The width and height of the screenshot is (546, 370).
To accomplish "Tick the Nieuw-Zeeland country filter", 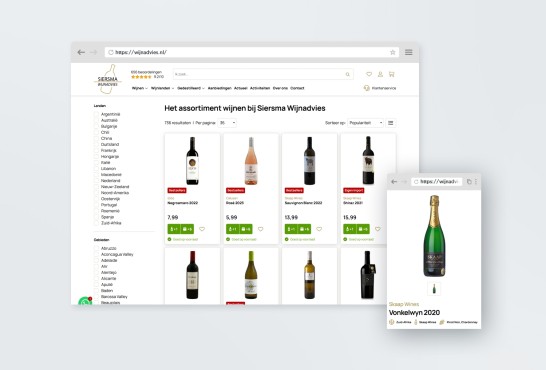I will point(96,187).
